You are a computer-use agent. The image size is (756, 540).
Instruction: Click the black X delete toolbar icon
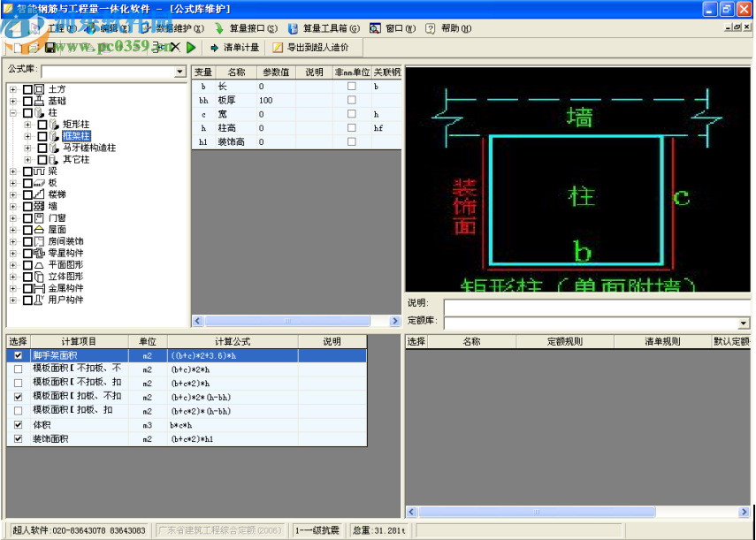[x=175, y=47]
